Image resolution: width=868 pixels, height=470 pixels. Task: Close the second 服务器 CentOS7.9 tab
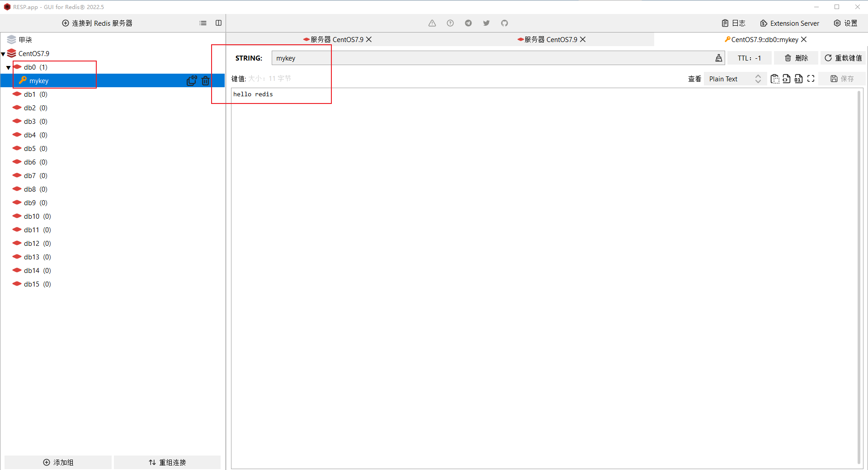[x=583, y=39]
